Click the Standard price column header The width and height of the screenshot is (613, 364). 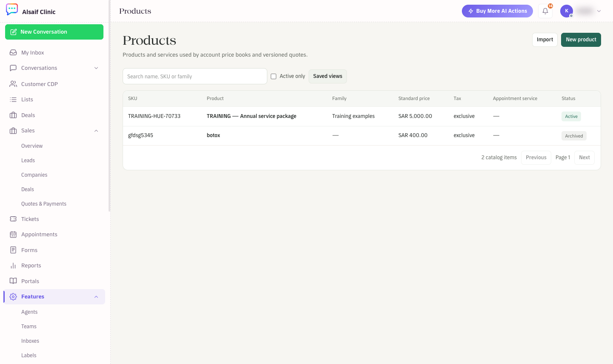click(x=414, y=98)
